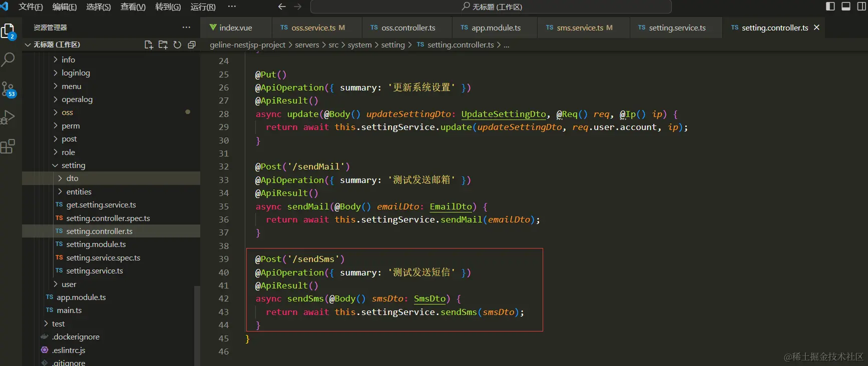The image size is (868, 366).
Task: Click the SmsDto type reference
Action: [x=430, y=298]
